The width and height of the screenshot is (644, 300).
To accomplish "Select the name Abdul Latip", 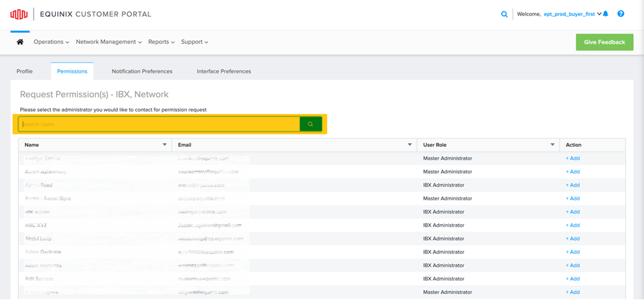I will click(x=38, y=238).
